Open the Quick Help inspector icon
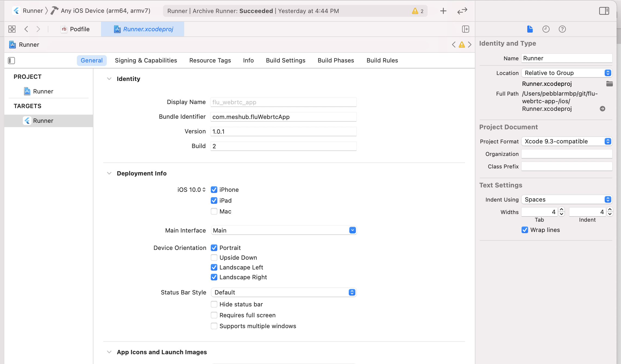 tap(562, 29)
